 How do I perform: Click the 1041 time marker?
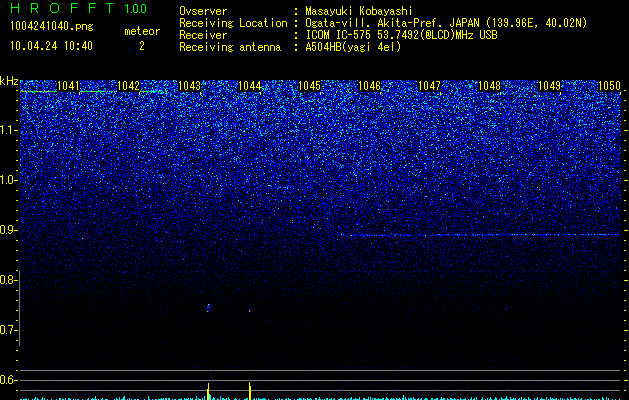[x=68, y=86]
